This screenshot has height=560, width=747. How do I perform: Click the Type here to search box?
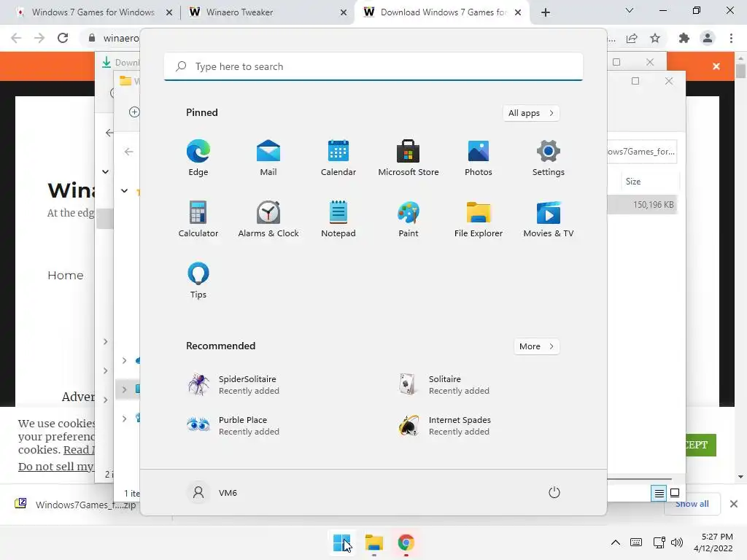coord(373,66)
